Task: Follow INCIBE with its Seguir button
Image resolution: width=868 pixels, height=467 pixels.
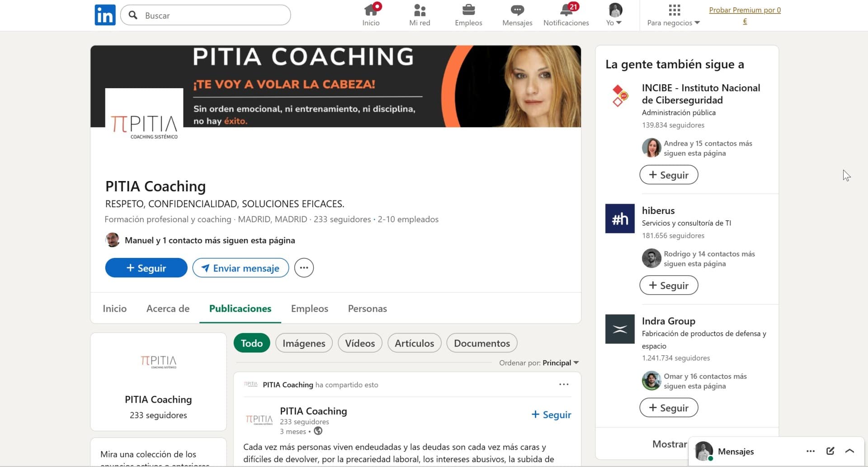Action: (669, 175)
